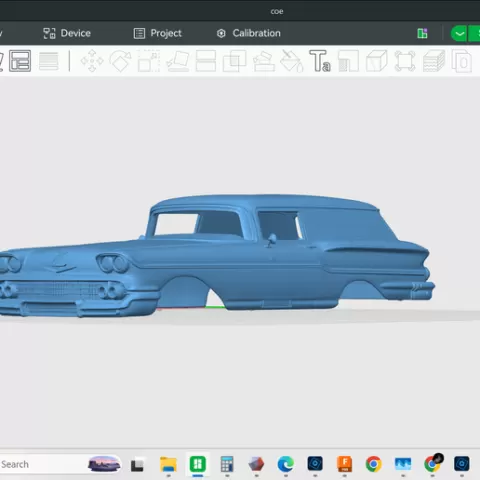Click the variable layer height stripes icon
Screen dimensions: 480x480
[49, 61]
